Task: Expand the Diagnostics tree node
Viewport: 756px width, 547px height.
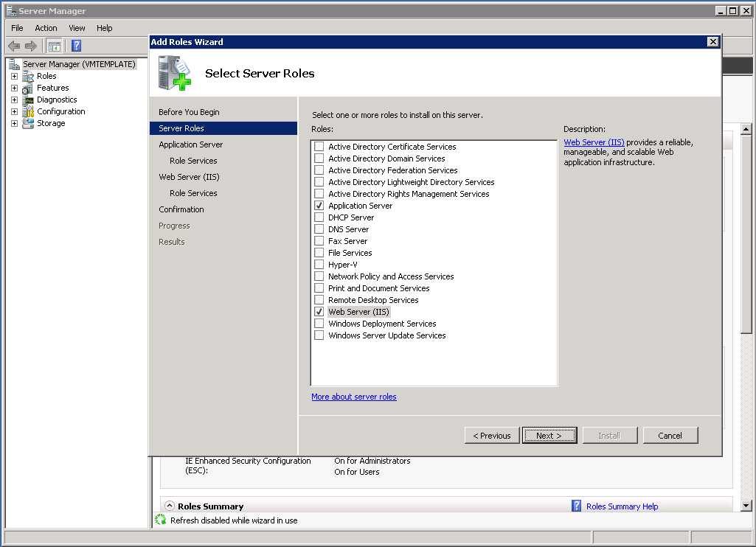Action: pos(15,100)
